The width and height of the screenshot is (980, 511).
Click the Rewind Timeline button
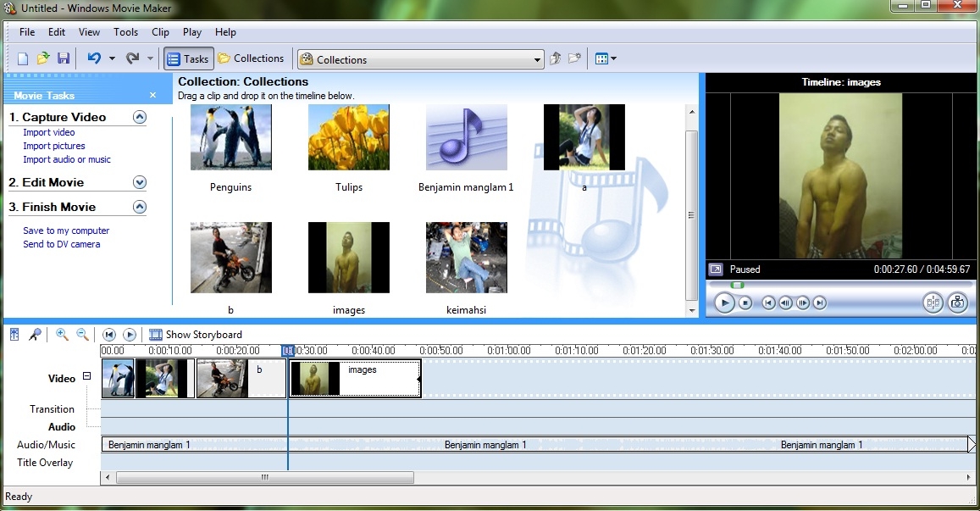tap(109, 335)
